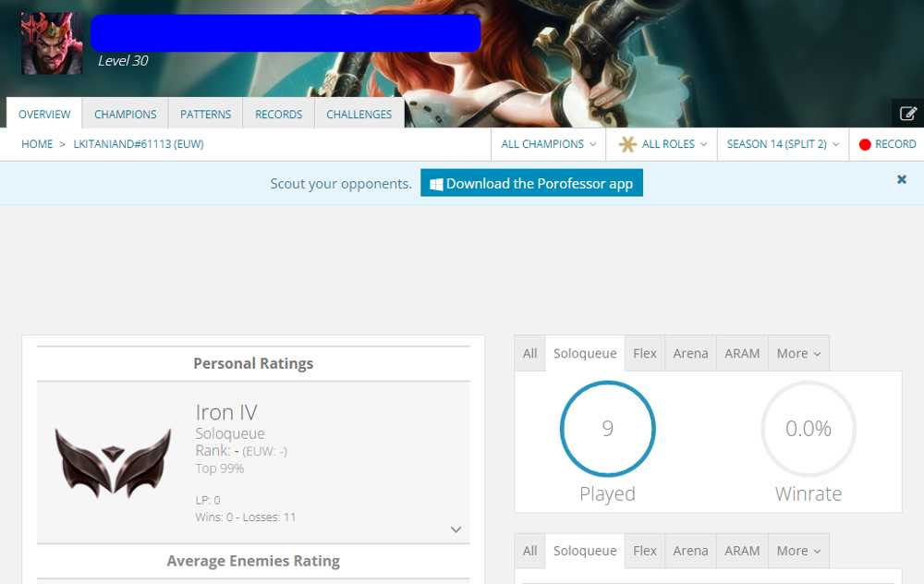Viewport: 924px width, 584px height.
Task: Close the Porofessor app banner
Action: point(902,179)
